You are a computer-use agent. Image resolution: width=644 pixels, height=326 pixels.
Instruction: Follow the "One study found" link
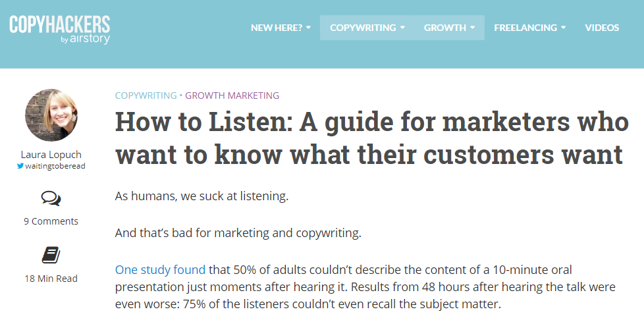160,269
